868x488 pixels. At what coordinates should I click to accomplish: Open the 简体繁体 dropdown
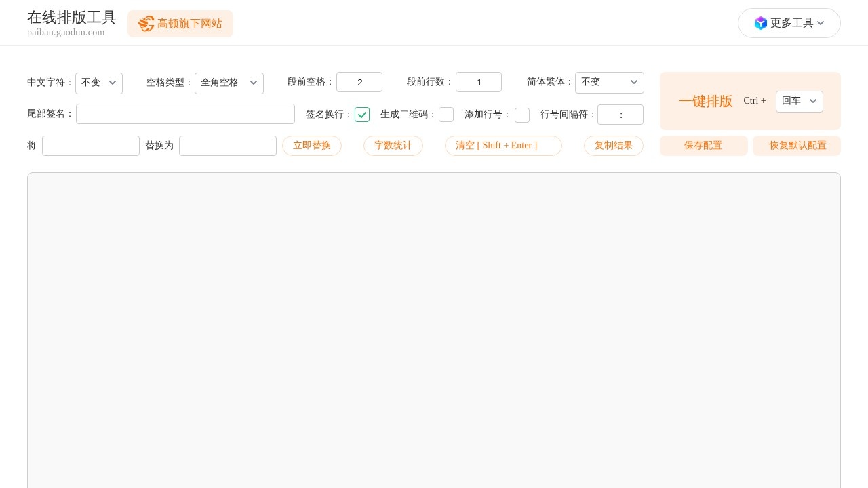(x=610, y=82)
